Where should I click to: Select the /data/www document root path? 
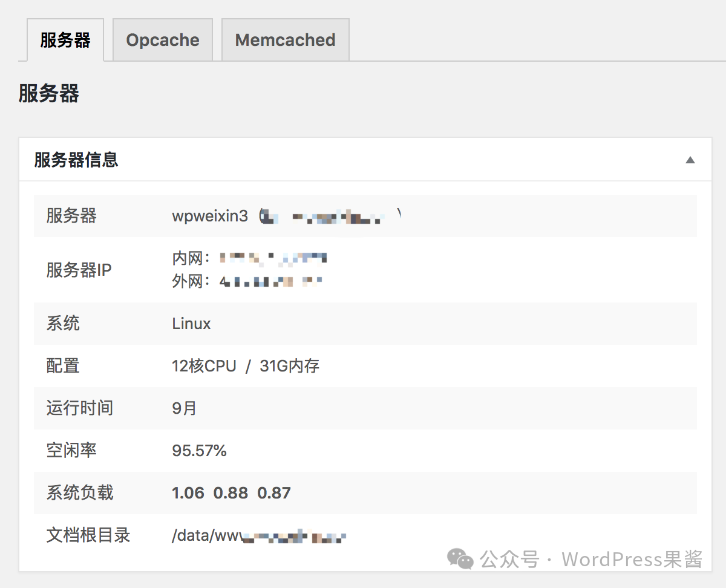click(259, 536)
